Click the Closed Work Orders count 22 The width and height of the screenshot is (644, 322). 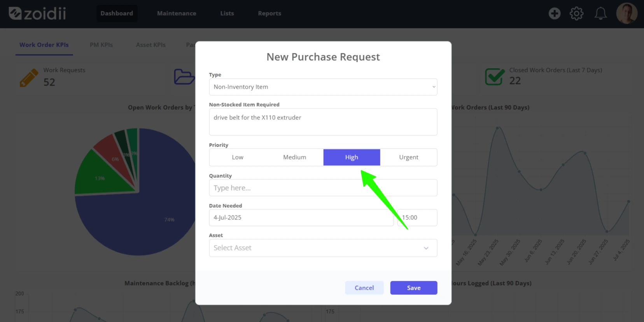point(515,80)
